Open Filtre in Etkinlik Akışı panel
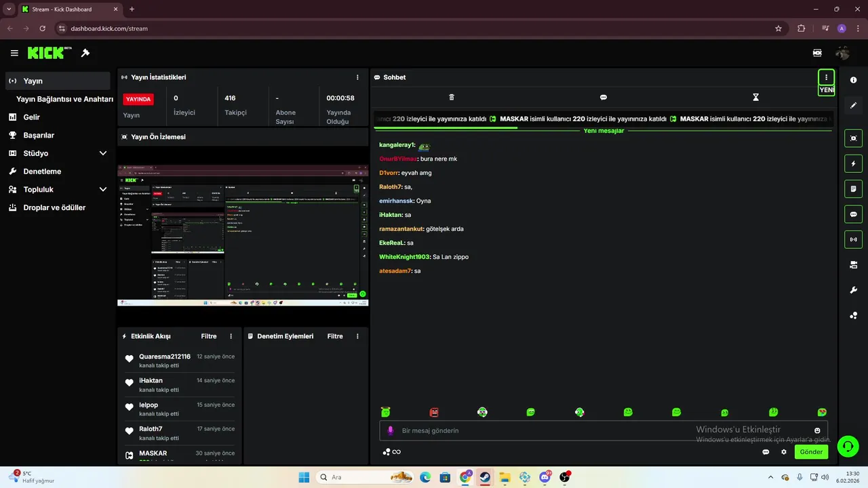Image resolution: width=868 pixels, height=488 pixels. [x=209, y=336]
